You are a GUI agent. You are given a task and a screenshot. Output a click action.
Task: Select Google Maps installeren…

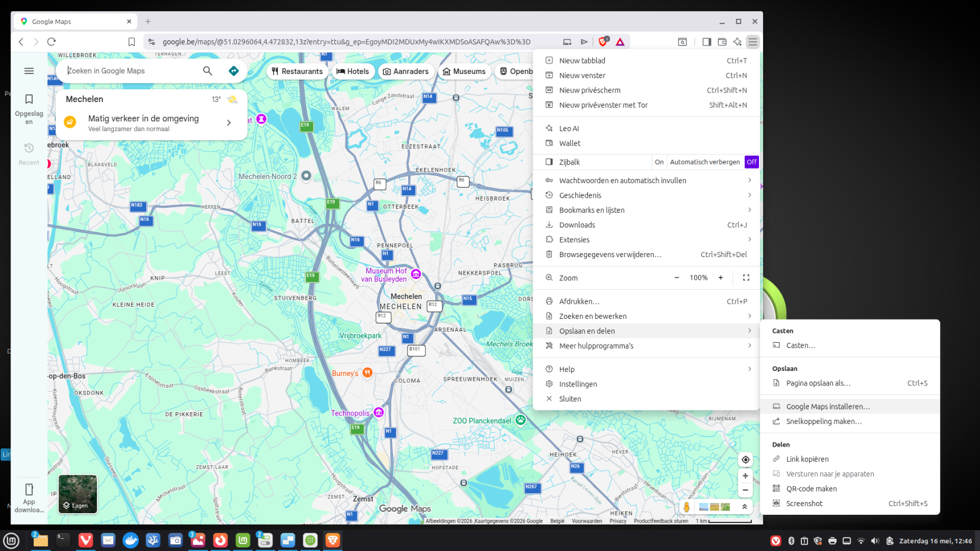(850, 406)
